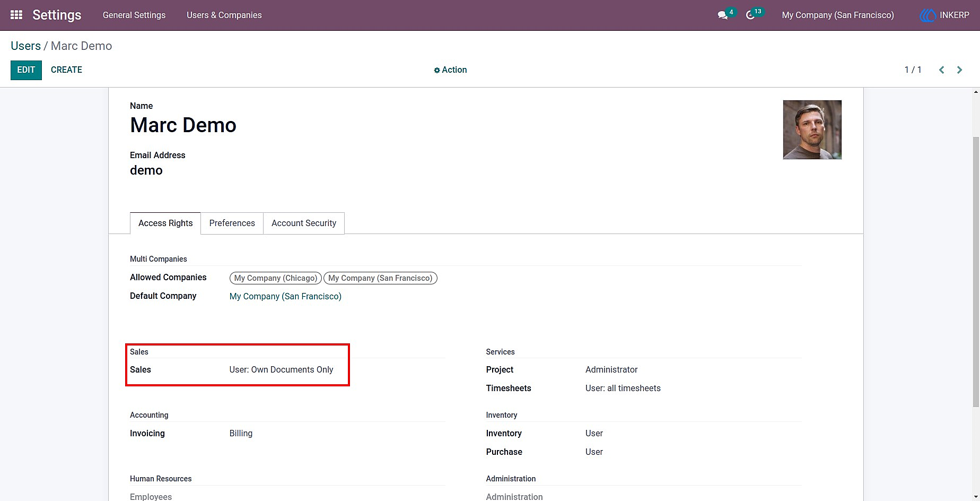Open the My Company (San Francisco) switcher
The height and width of the screenshot is (501, 980).
point(837,15)
